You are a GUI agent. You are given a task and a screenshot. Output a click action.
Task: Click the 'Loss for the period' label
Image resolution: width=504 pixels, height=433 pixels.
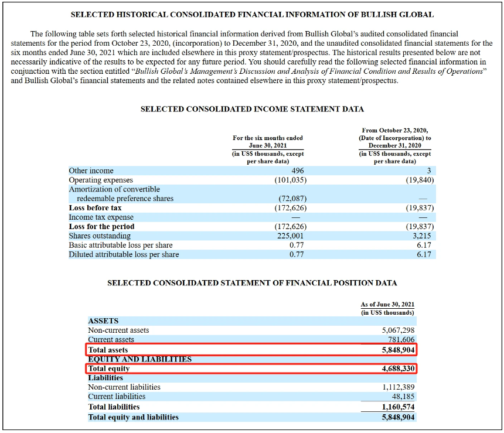pos(101,227)
